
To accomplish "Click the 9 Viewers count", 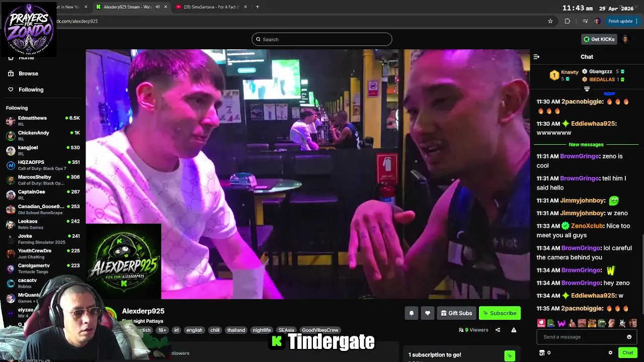I will tap(473, 330).
